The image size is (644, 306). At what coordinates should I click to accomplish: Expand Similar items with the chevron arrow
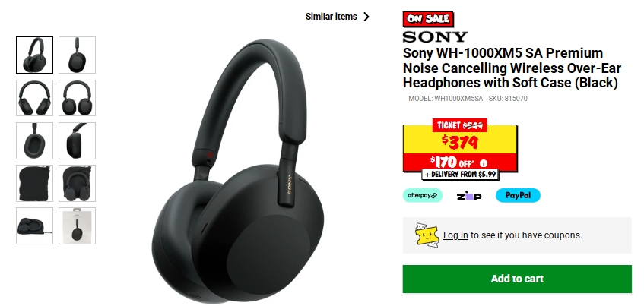coord(366,17)
